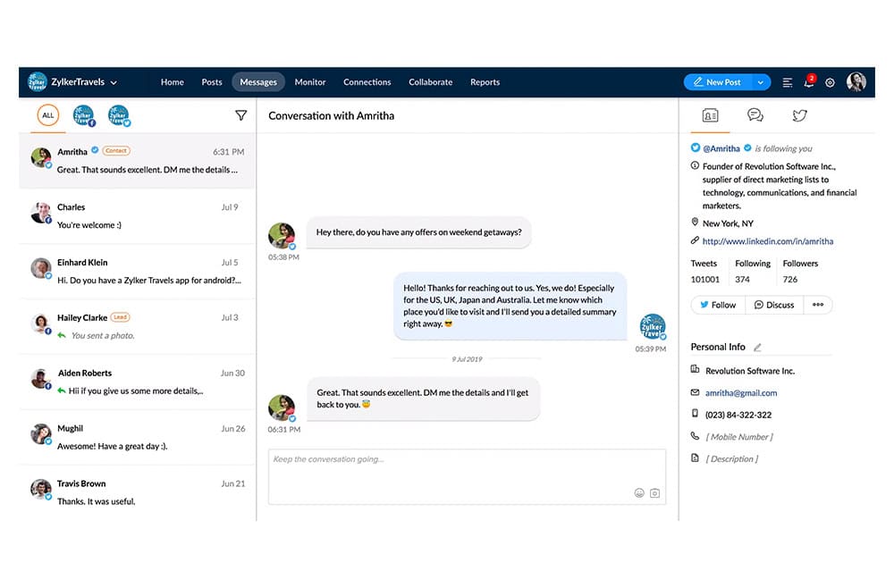Click the New York, NY location text
Screen dimensions: 894x588
(728, 224)
